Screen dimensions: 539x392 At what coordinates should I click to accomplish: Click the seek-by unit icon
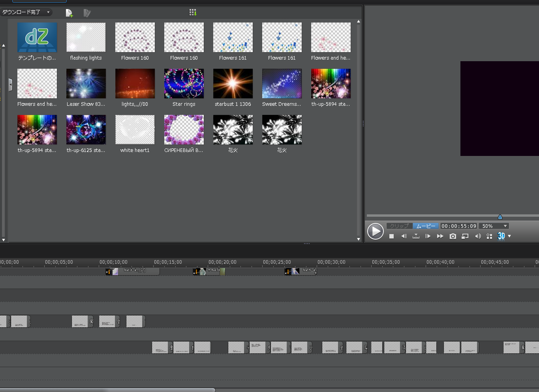[416, 236]
